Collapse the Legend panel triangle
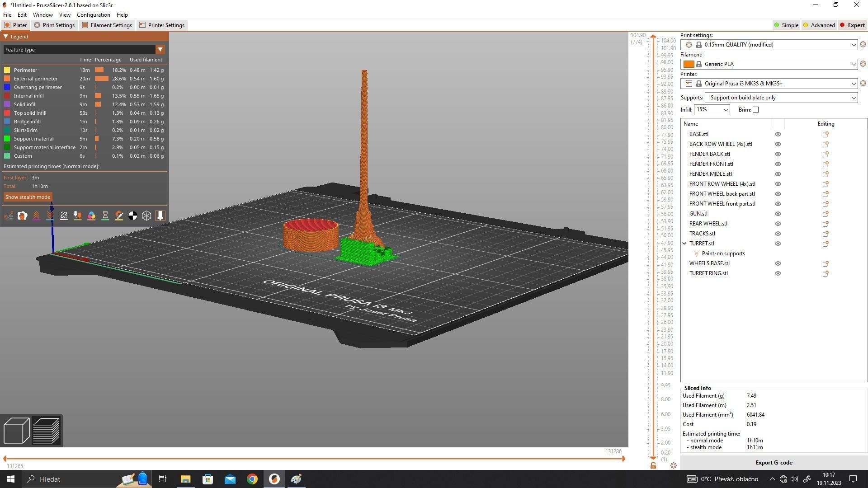Screen dimensions: 868x488 6,37
